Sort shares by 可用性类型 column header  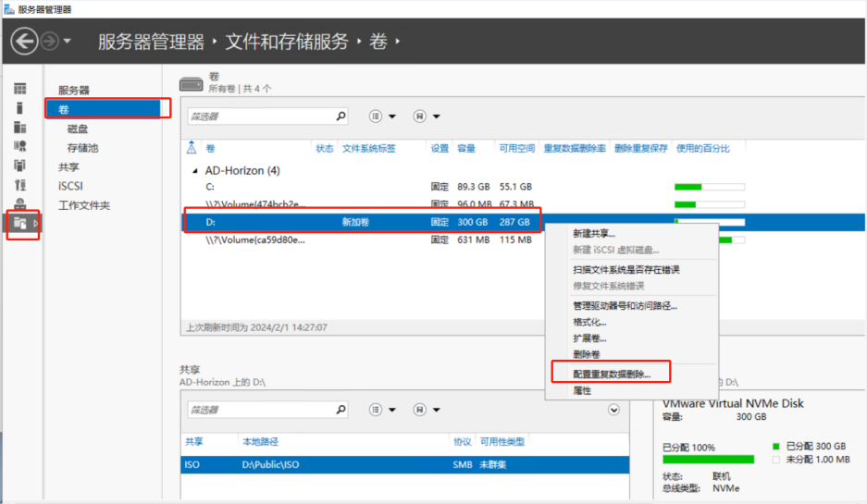click(x=502, y=441)
